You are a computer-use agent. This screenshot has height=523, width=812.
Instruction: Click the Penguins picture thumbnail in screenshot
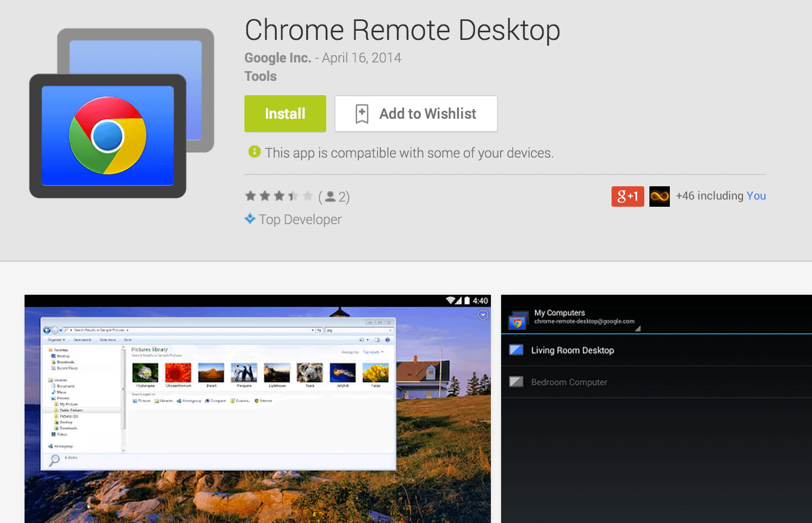tap(244, 373)
